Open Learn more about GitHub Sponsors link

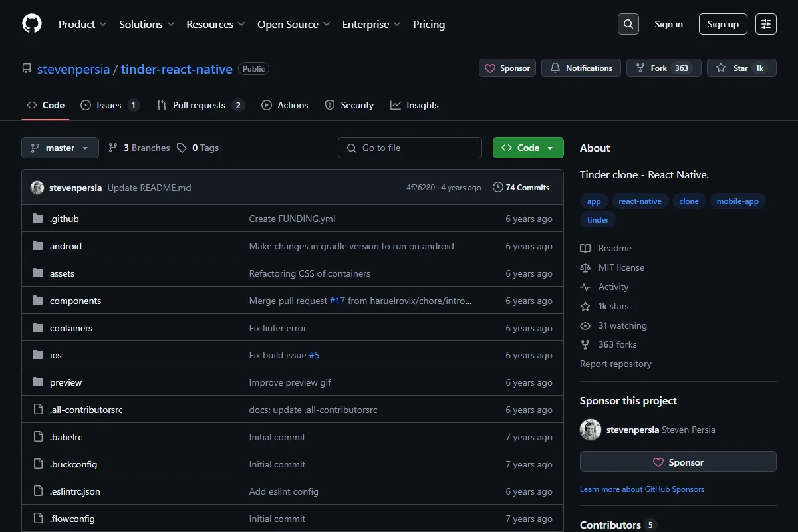point(642,489)
